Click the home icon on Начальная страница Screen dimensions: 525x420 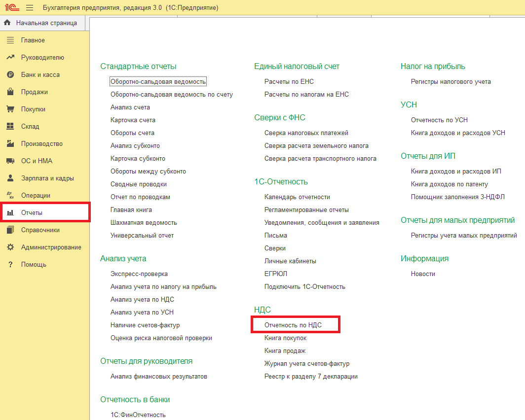coord(7,23)
